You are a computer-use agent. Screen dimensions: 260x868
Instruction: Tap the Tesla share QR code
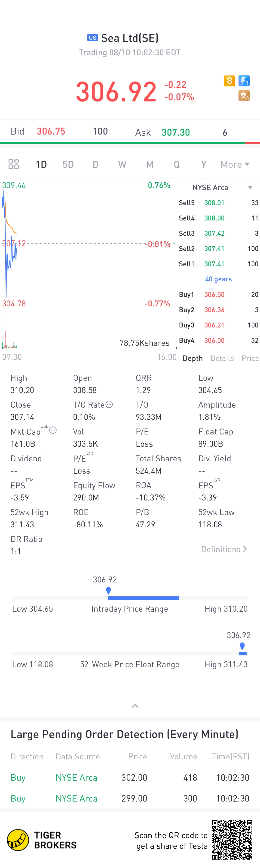tap(232, 840)
